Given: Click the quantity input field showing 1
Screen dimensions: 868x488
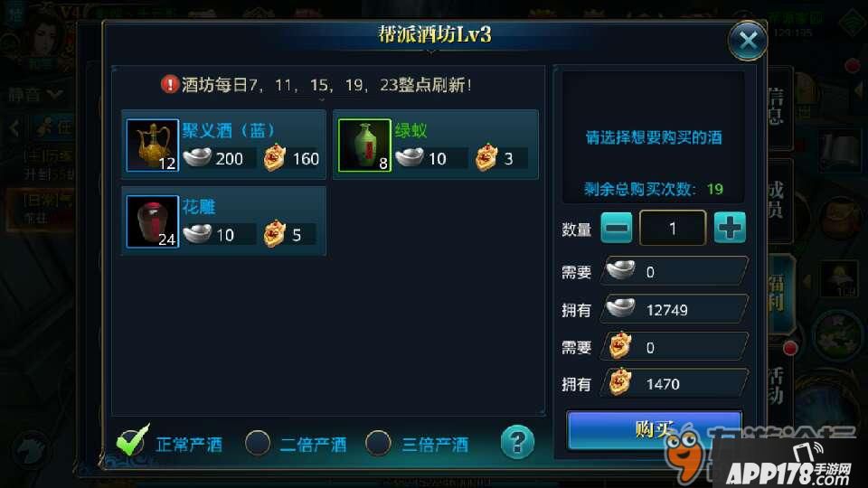Looking at the screenshot, I should (x=673, y=228).
